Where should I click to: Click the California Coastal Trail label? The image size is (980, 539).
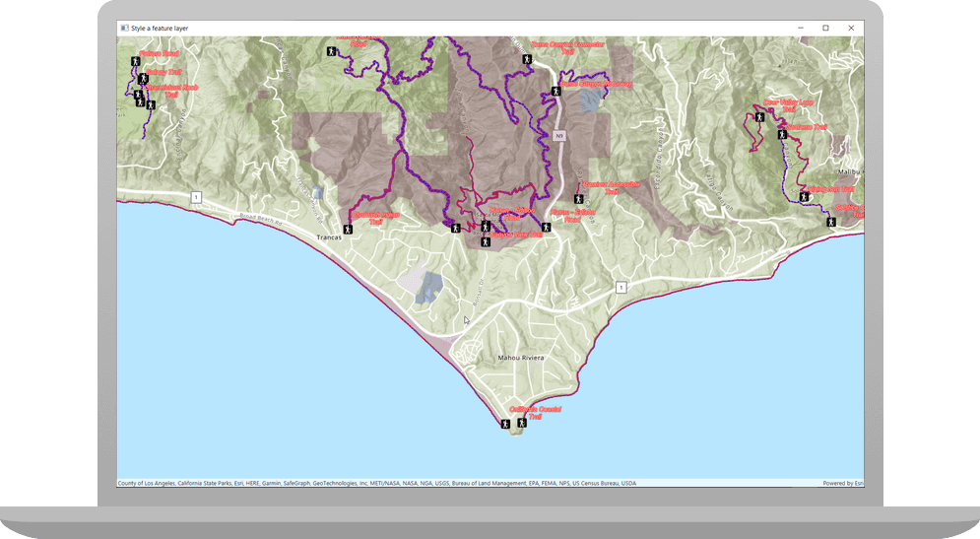535,413
